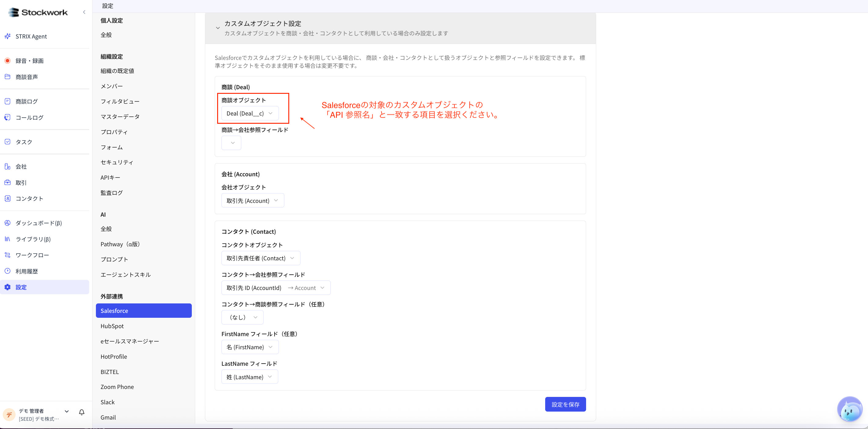Click the デモ管理者 avatar icon
The height and width of the screenshot is (429, 868).
(9, 415)
